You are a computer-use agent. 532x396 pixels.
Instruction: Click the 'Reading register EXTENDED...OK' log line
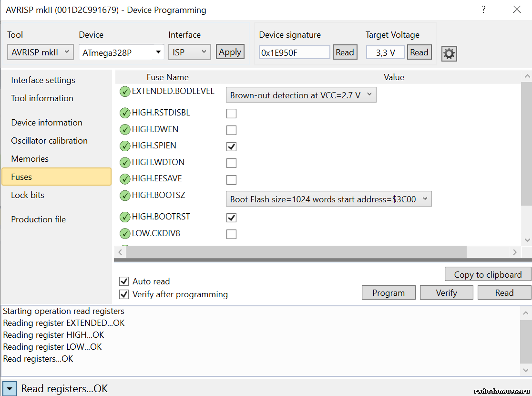point(64,323)
